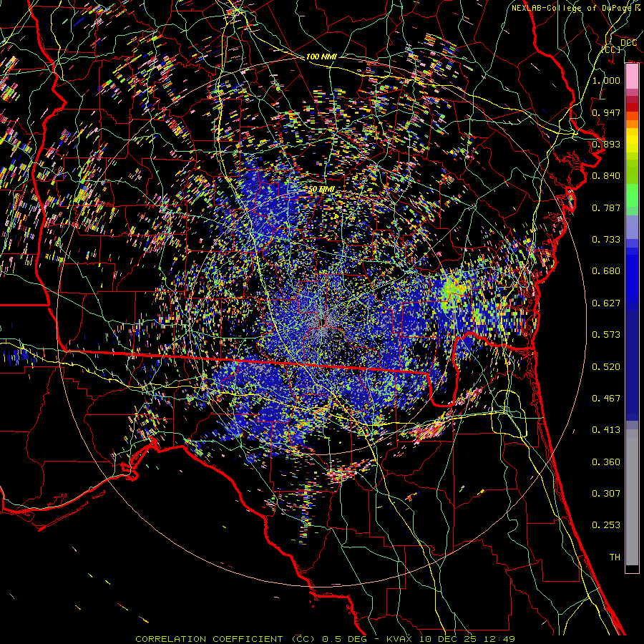Select the 0.573 scale value label

606,335
